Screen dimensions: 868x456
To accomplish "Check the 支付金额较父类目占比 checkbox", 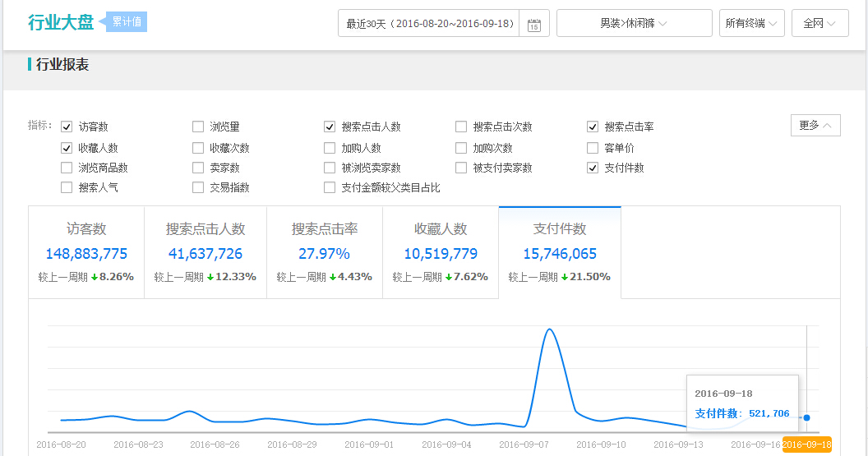I will point(330,187).
